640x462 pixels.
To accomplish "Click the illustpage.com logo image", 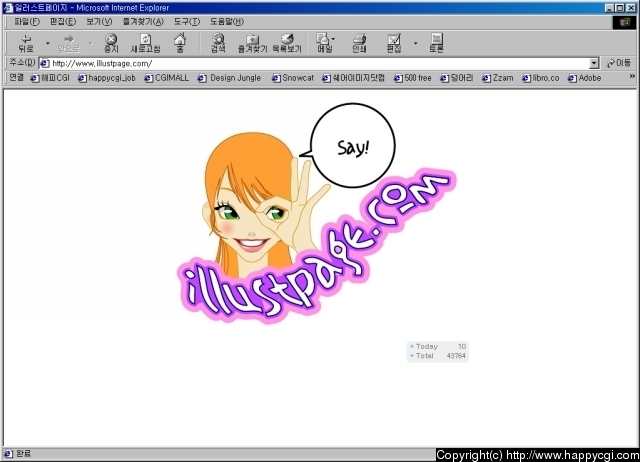I will click(x=318, y=247).
